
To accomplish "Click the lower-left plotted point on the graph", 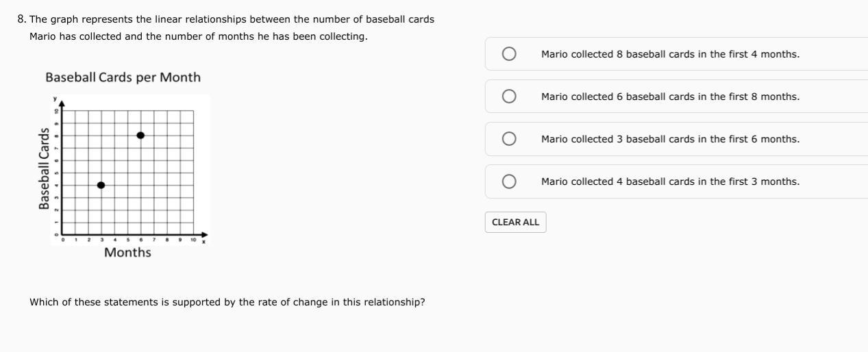I will tap(101, 185).
